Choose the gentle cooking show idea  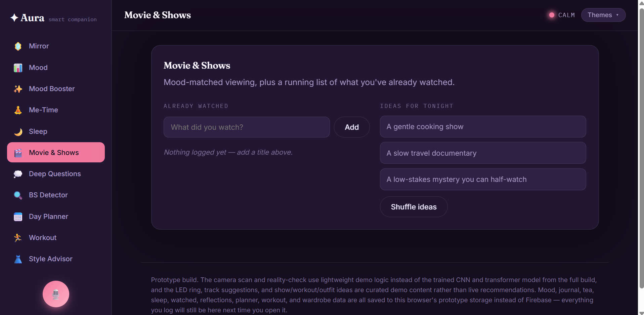click(483, 127)
